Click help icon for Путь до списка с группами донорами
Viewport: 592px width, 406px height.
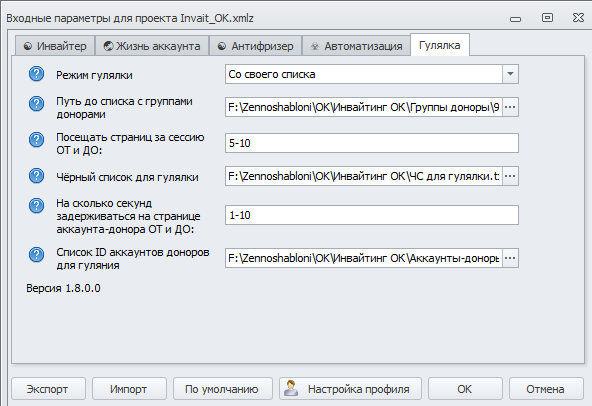pos(36,103)
